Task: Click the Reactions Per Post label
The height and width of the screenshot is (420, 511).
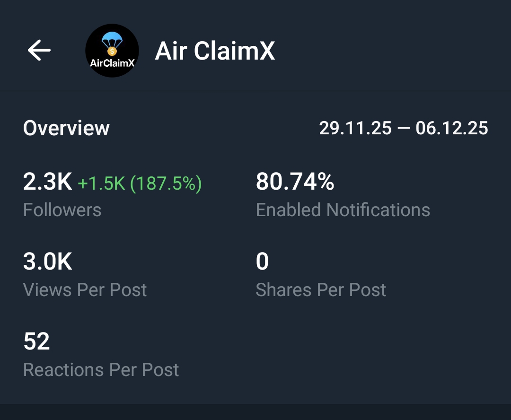Action: click(x=101, y=370)
